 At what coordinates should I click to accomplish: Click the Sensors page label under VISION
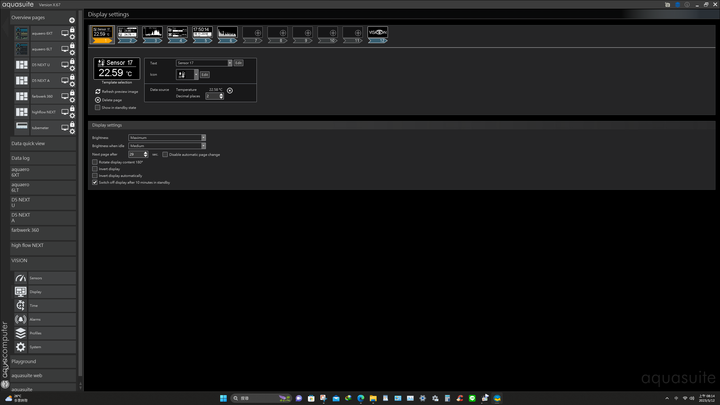[36, 278]
